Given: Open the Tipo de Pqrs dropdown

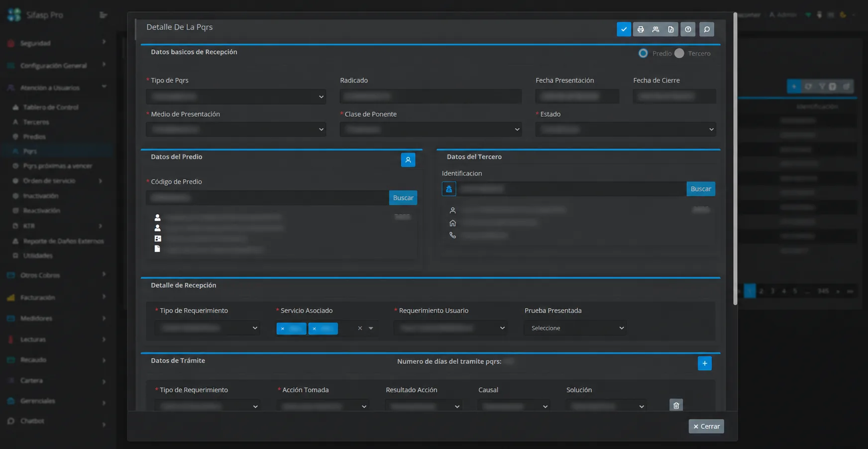Looking at the screenshot, I should pos(236,97).
